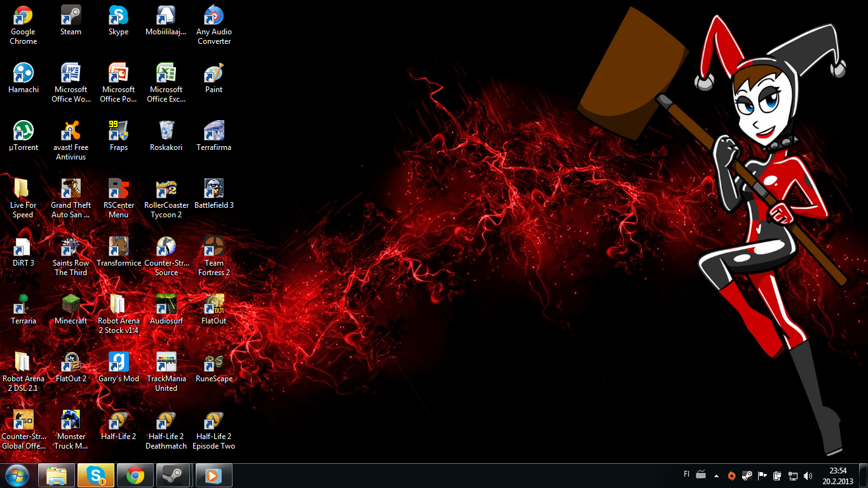Screen dimensions: 868x488
Task: Select the Live For Speed folder
Action: 24,199
